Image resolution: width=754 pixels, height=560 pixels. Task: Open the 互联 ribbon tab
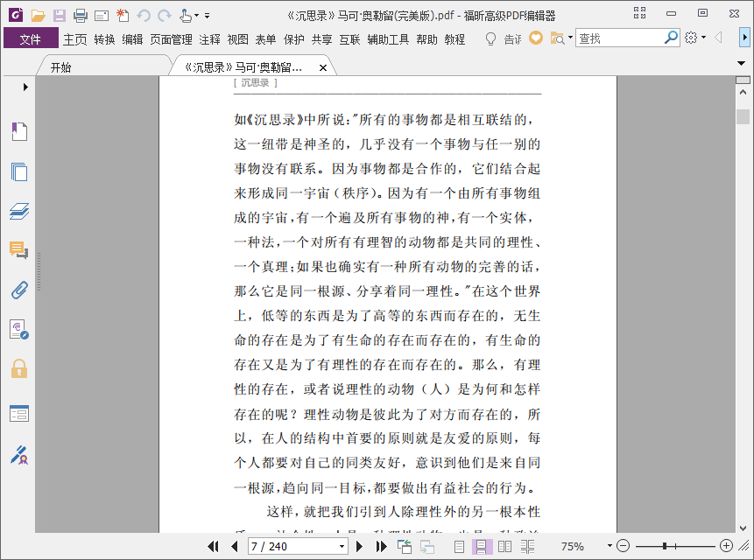coord(349,38)
